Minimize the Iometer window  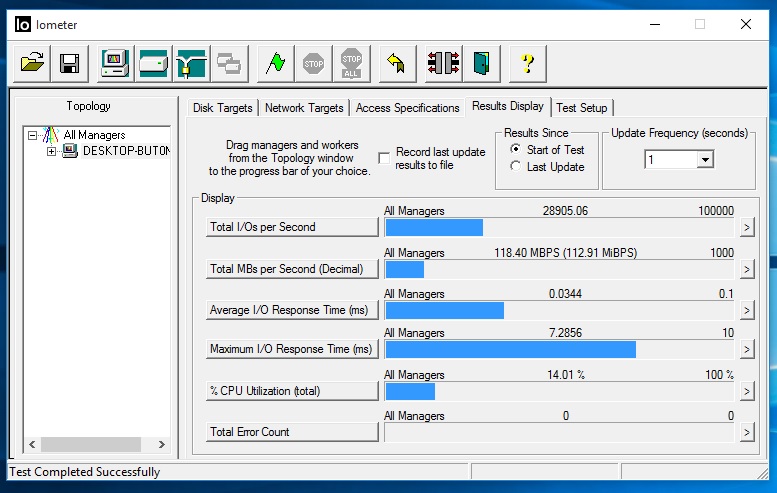click(x=655, y=24)
